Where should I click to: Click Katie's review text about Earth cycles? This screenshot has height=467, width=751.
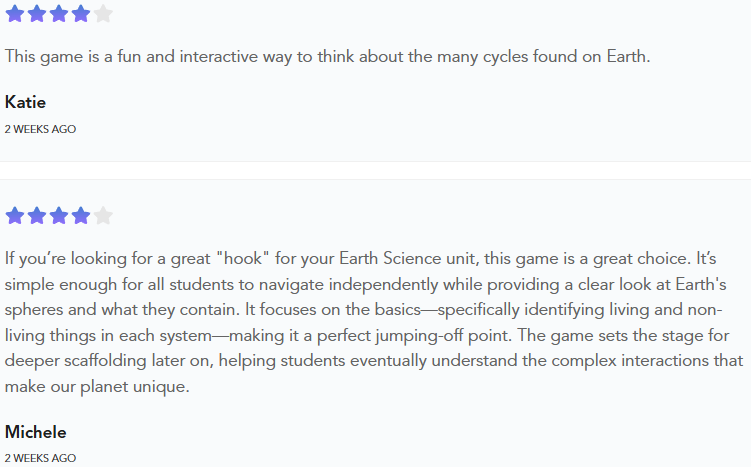[x=328, y=56]
